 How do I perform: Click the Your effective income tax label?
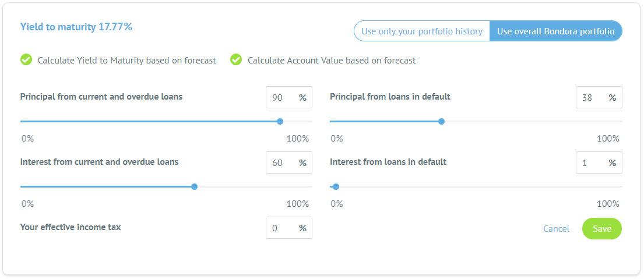click(x=71, y=227)
